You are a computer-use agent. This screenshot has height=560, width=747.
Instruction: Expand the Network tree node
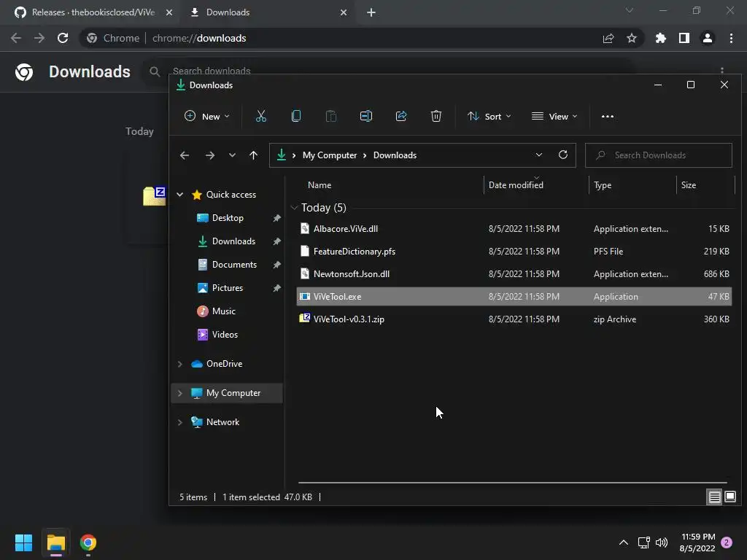[x=180, y=422]
